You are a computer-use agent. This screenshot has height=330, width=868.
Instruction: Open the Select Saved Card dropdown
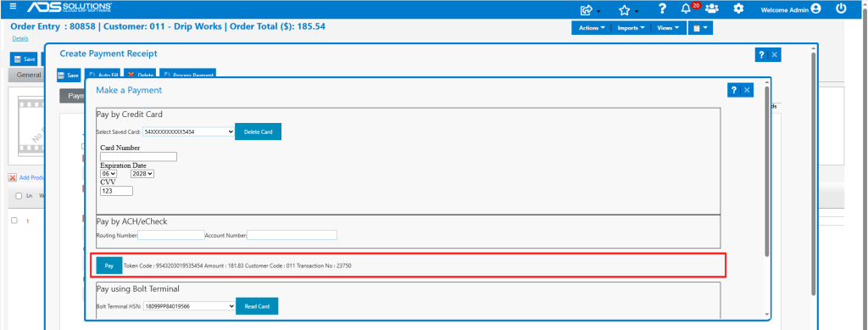coord(189,131)
